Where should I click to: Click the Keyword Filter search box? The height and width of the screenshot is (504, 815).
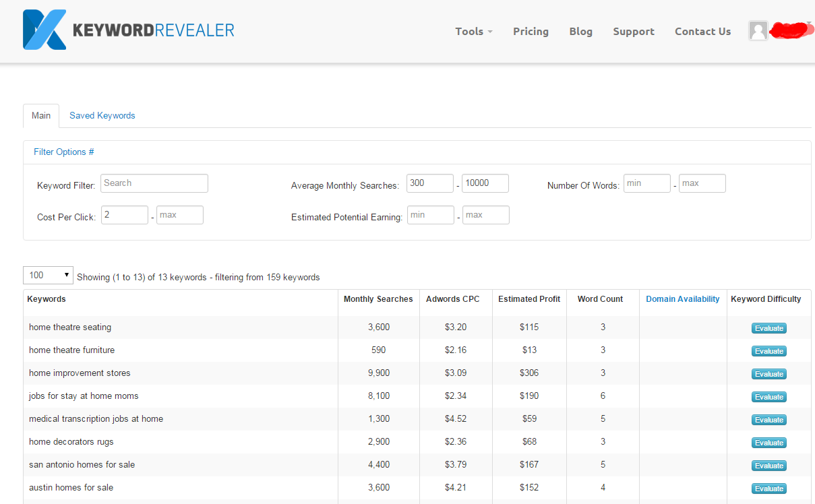click(154, 183)
